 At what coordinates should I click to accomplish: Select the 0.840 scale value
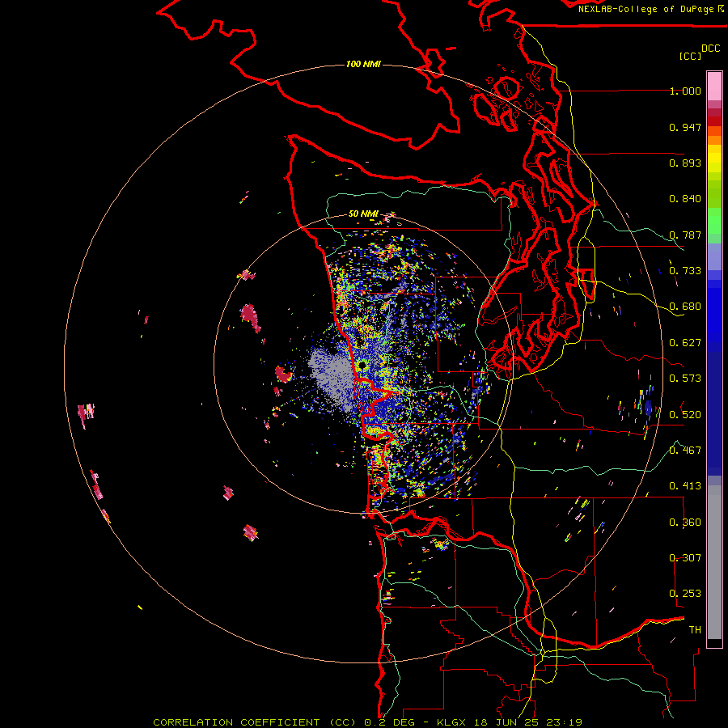(685, 199)
